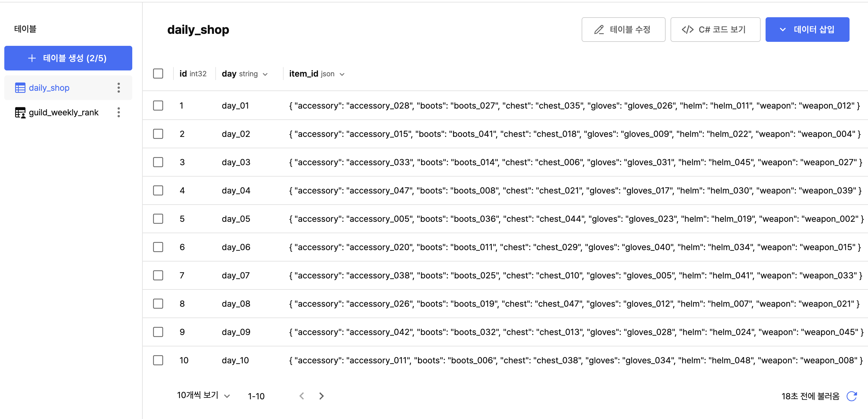Image resolution: width=868 pixels, height=419 pixels.
Task: Click pencil icon on table edit button
Action: [599, 30]
